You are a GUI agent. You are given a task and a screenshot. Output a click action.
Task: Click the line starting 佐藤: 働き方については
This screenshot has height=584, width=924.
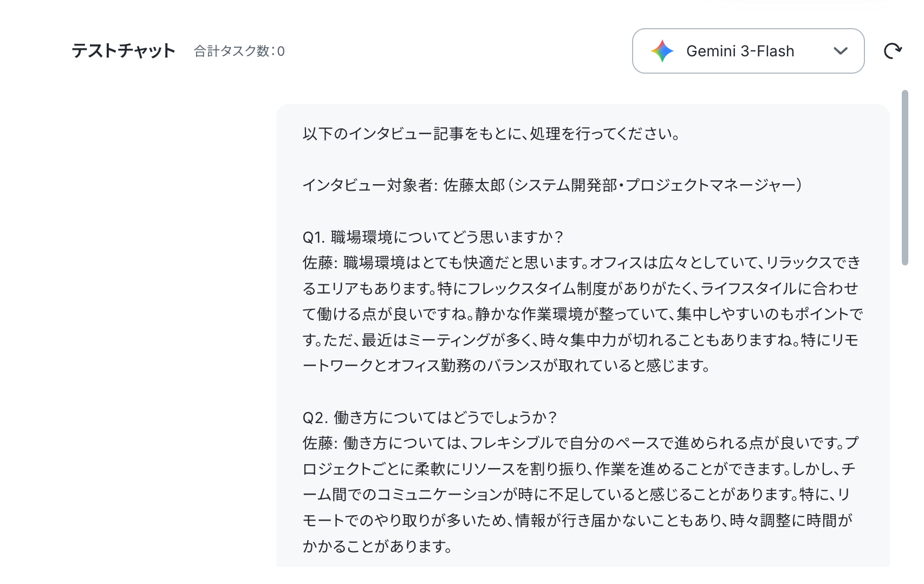tap(581, 443)
